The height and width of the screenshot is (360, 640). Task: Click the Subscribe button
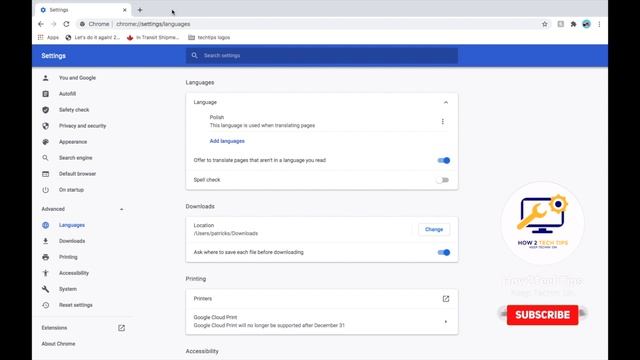(542, 315)
